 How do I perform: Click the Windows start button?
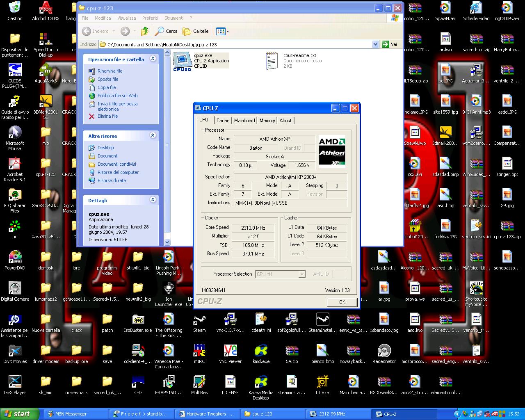click(19, 414)
